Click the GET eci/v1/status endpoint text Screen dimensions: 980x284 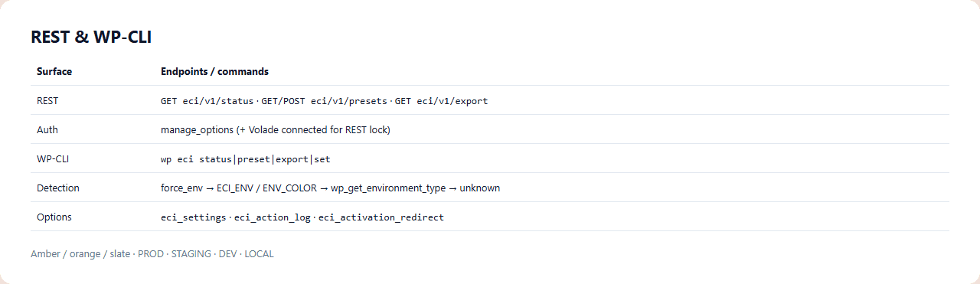tap(207, 100)
